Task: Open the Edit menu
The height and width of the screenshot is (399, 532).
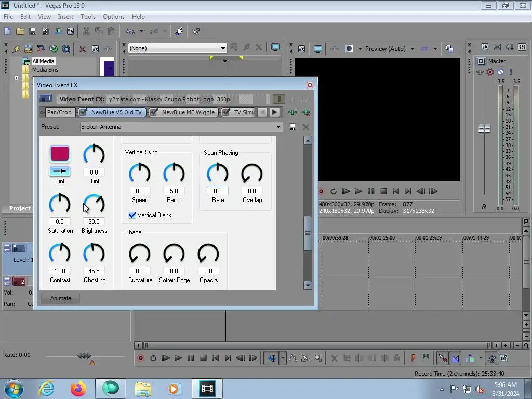Action: (x=25, y=16)
